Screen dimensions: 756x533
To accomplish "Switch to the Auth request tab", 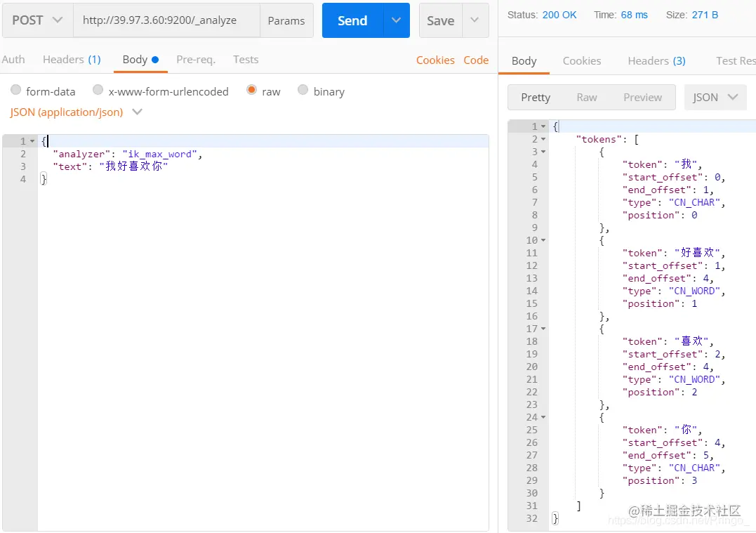I will [x=13, y=59].
